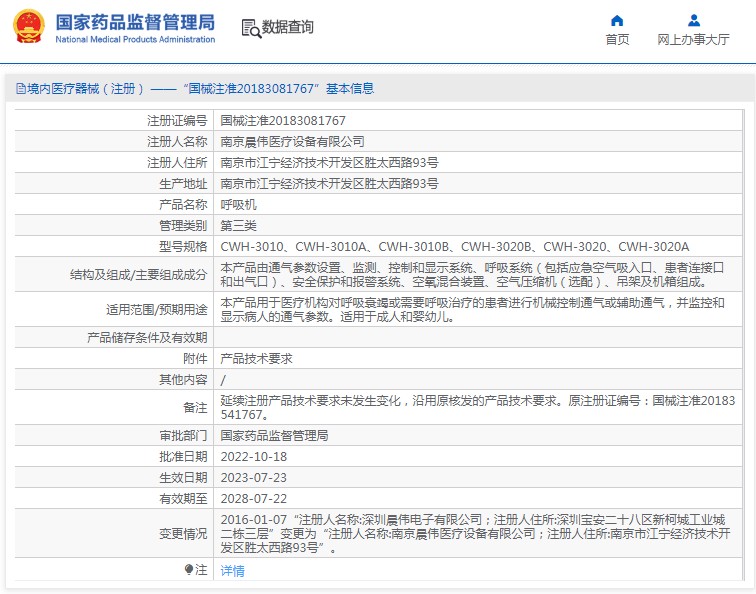756x594 pixels.
Task: Click National Medical Products Administration text
Action: coord(135,40)
